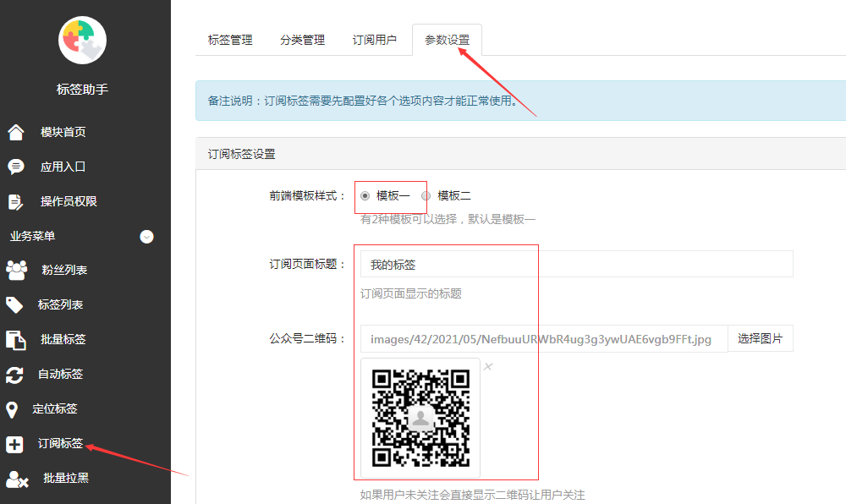Click the copy pages icon beside 批量标签
The image size is (846, 504).
pos(15,340)
